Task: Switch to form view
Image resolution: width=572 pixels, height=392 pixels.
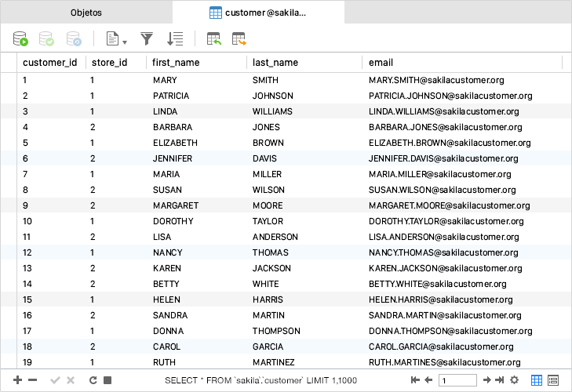Action: 553,380
